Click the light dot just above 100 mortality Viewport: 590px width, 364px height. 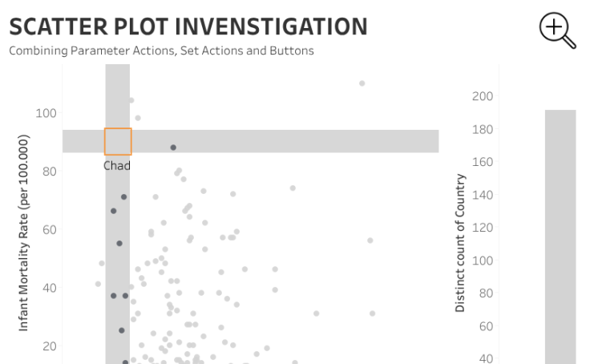131,100
